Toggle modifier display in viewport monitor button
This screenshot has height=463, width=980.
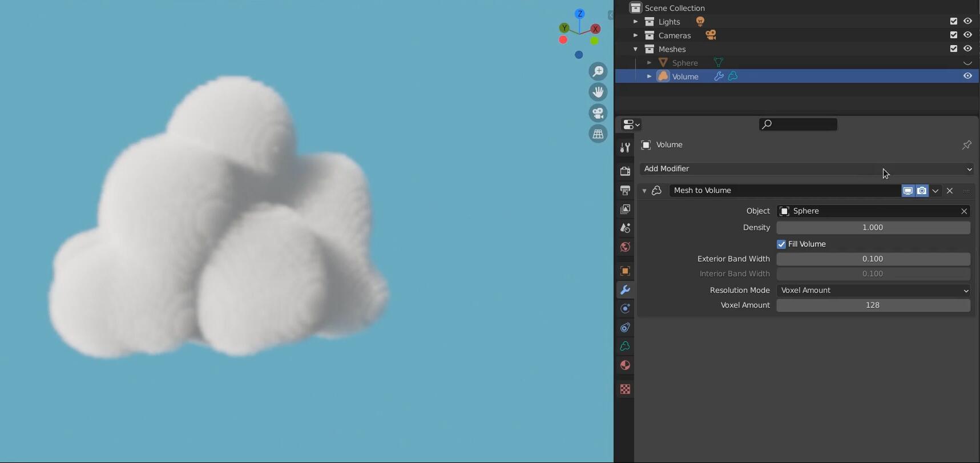[x=908, y=191]
